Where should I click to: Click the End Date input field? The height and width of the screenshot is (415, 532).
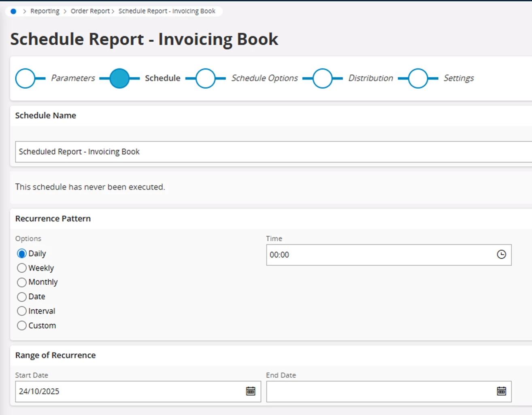tap(377, 392)
